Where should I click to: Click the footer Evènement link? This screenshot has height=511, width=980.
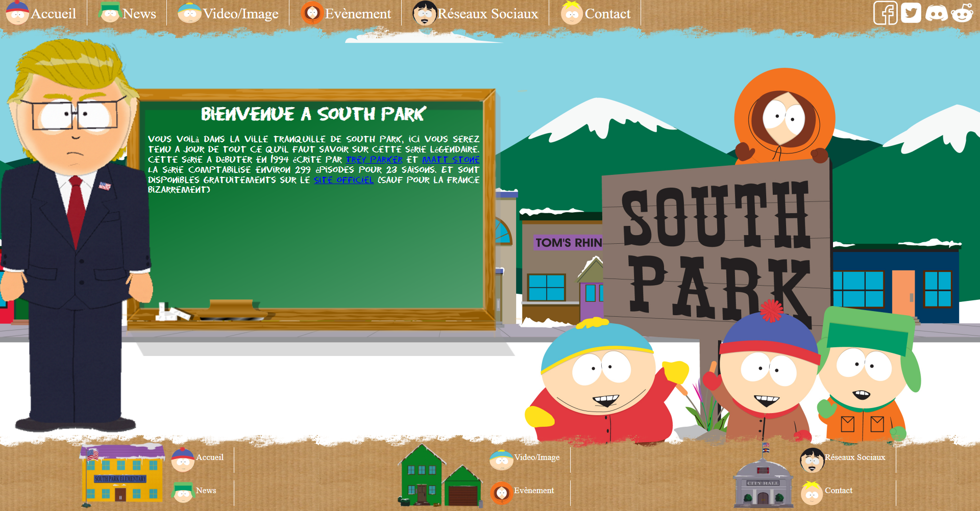coord(534,491)
